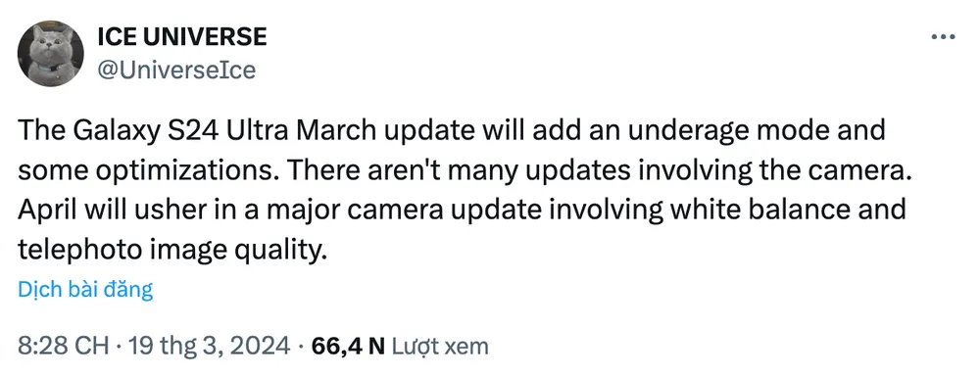Viewport: 980px width, 376px height.
Task: Open the three-dot more options menu
Action: [943, 37]
